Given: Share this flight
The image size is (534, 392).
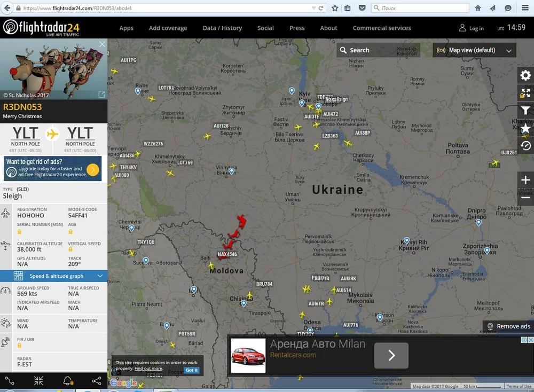Looking at the screenshot, I should tap(97, 381).
